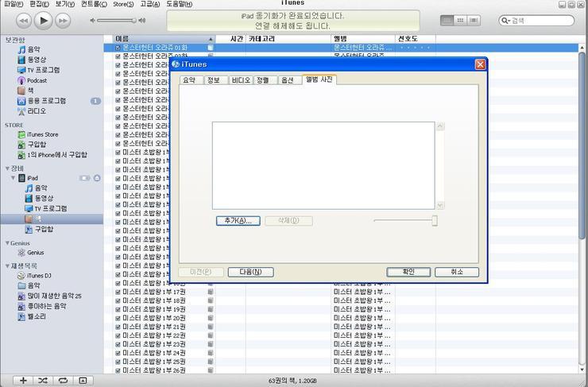Collapse the 재생목록 section in the sidebar
This screenshot has width=588, height=387.
(7, 265)
